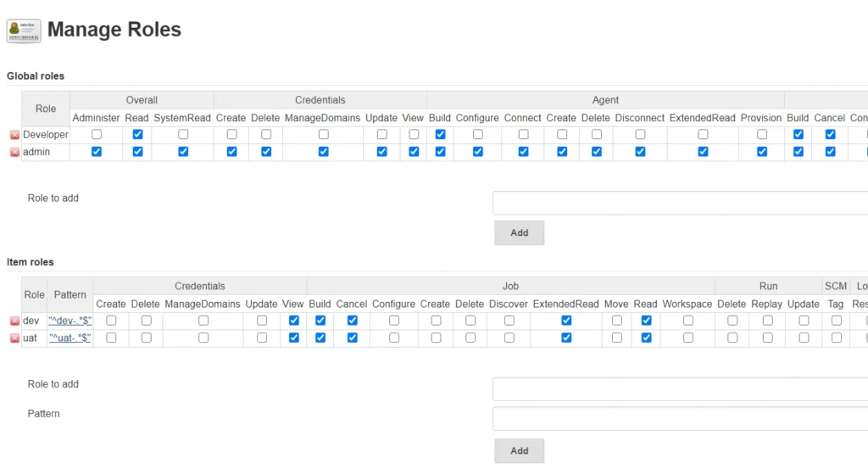Enable Agent Provision for Developer role
This screenshot has width=868, height=475.
click(x=762, y=134)
